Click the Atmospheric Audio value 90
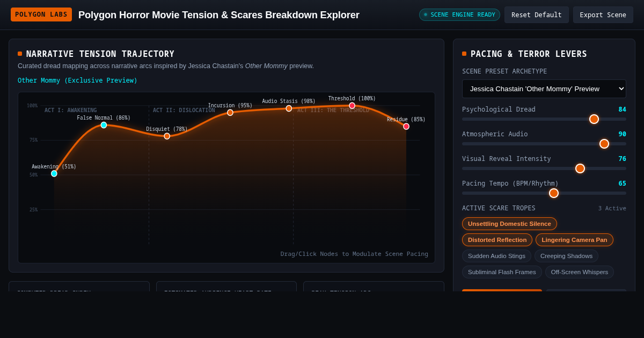This screenshot has height=338, width=644. 622,134
